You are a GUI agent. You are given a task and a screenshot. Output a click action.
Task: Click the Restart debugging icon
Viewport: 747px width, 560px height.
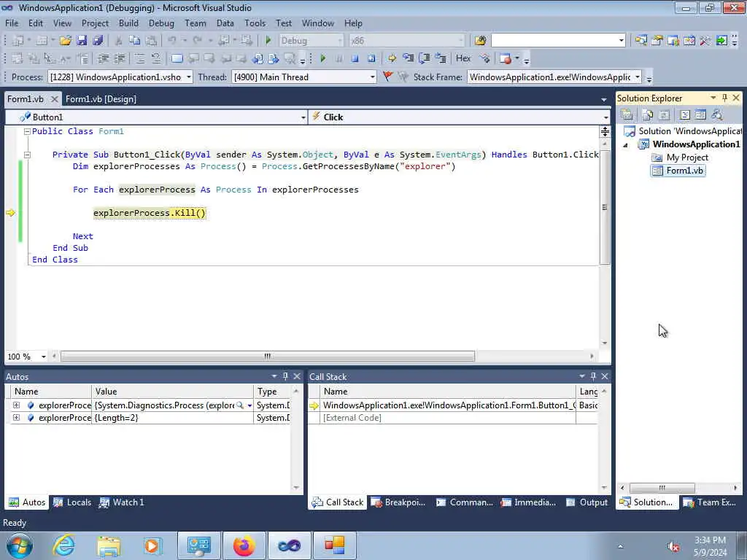[371, 58]
